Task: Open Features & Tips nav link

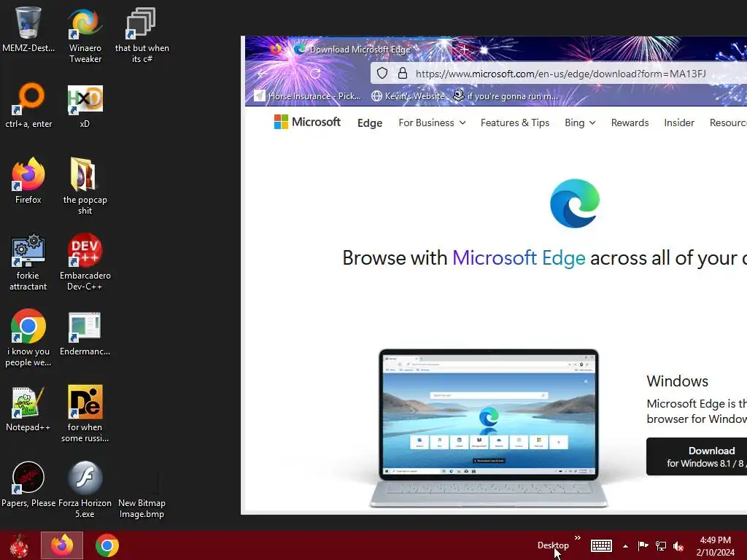Action: pyautogui.click(x=514, y=122)
